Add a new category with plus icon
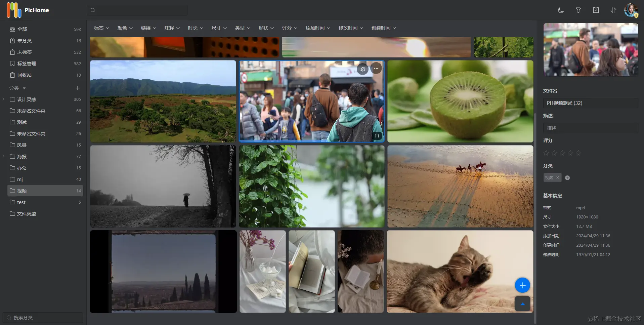This screenshot has height=325, width=644. tap(78, 88)
